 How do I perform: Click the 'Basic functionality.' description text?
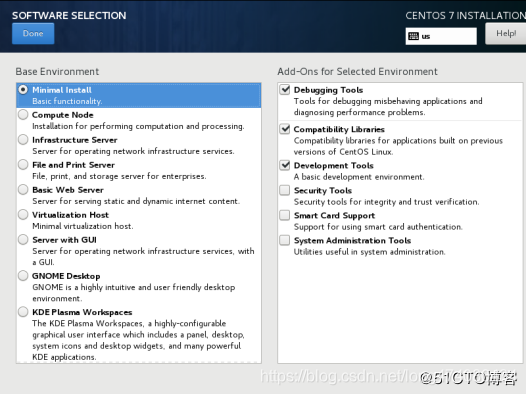click(x=67, y=101)
